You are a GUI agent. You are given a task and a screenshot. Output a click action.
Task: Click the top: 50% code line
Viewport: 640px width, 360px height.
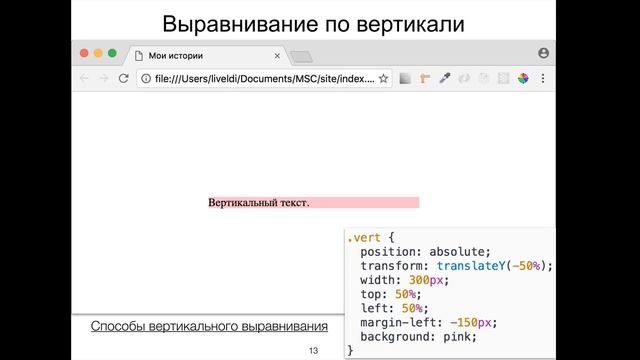[x=391, y=294]
